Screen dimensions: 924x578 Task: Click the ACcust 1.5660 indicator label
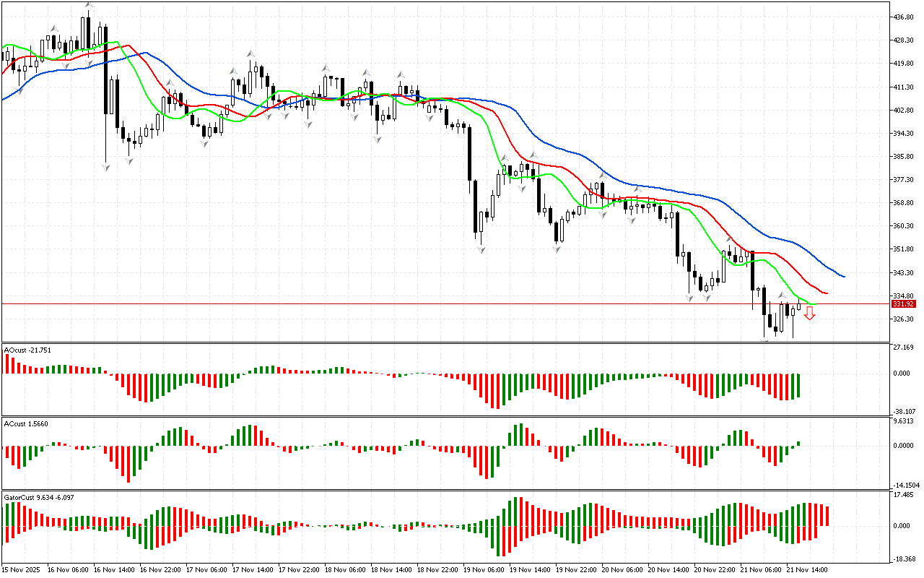pyautogui.click(x=26, y=423)
